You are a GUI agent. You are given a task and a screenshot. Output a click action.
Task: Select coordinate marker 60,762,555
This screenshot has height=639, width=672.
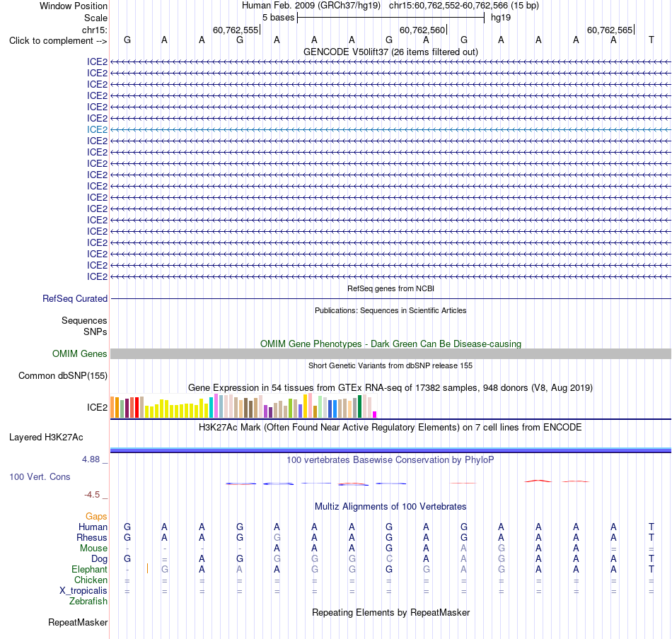coord(236,30)
